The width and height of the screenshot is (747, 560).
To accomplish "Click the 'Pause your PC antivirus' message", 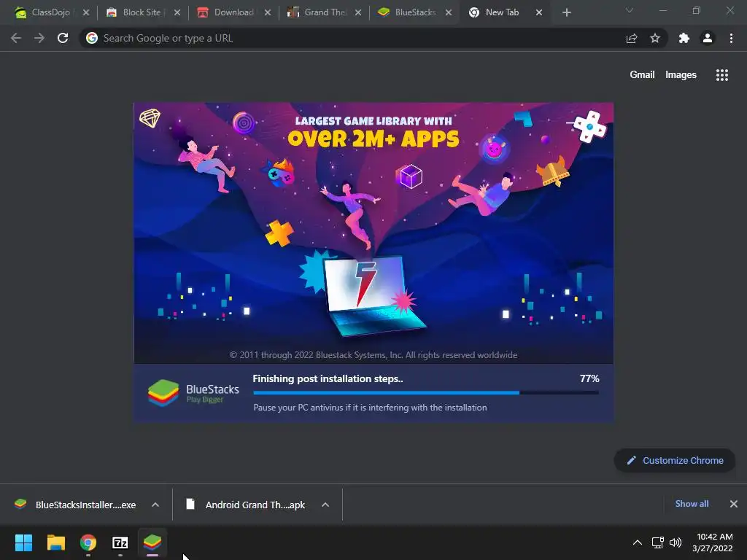I will (370, 408).
